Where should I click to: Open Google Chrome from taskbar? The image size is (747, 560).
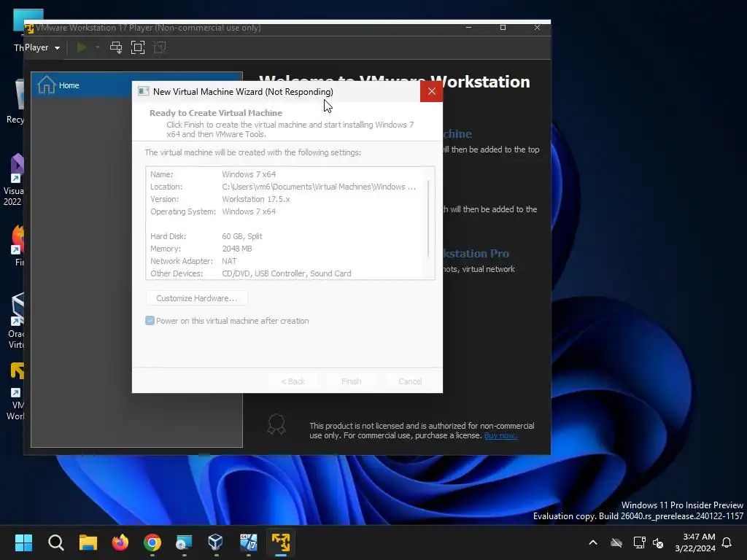tap(152, 542)
